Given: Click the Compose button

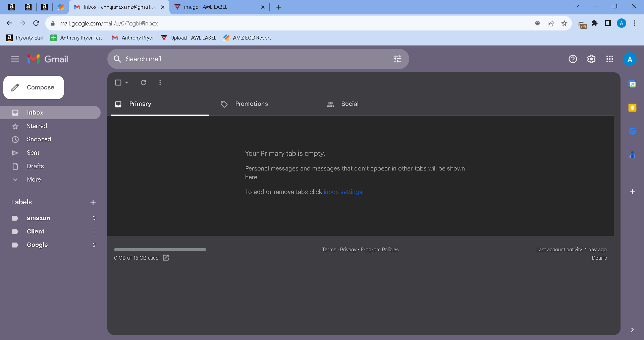Looking at the screenshot, I should (34, 87).
